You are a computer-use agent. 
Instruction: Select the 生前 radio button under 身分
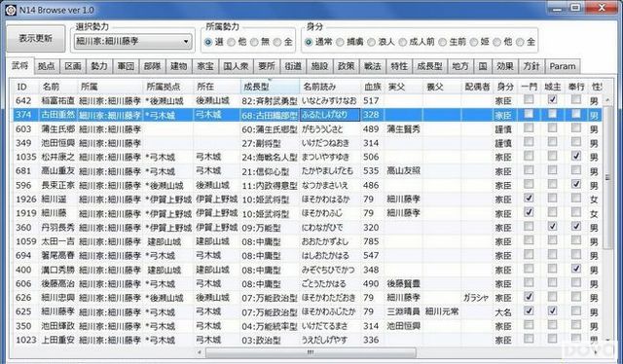click(452, 42)
